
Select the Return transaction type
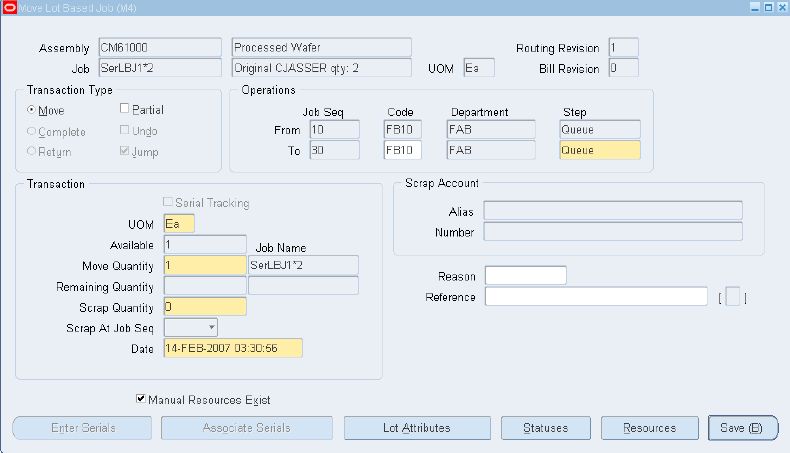point(31,151)
